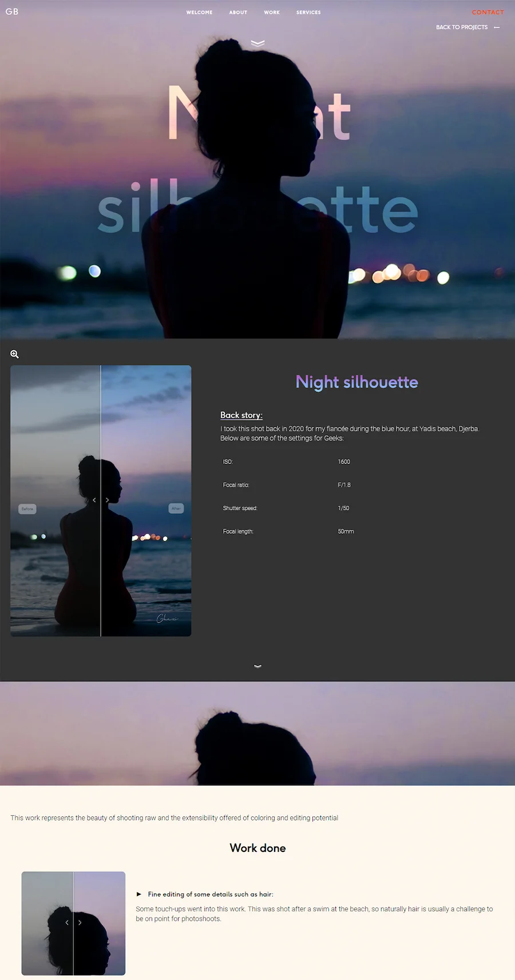Click the left arrow on the beach comparison handle
515x980 pixels.
click(94, 500)
